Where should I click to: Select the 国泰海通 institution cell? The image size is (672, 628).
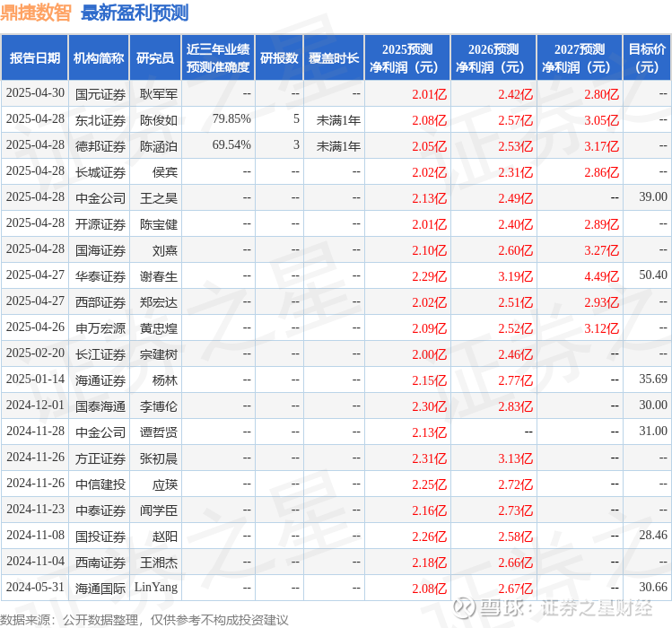[100, 406]
